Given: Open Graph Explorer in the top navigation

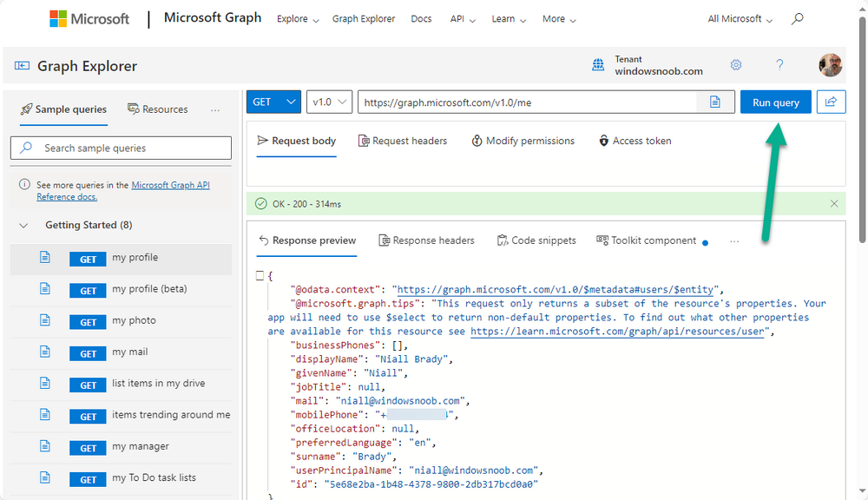Looking at the screenshot, I should click(364, 19).
